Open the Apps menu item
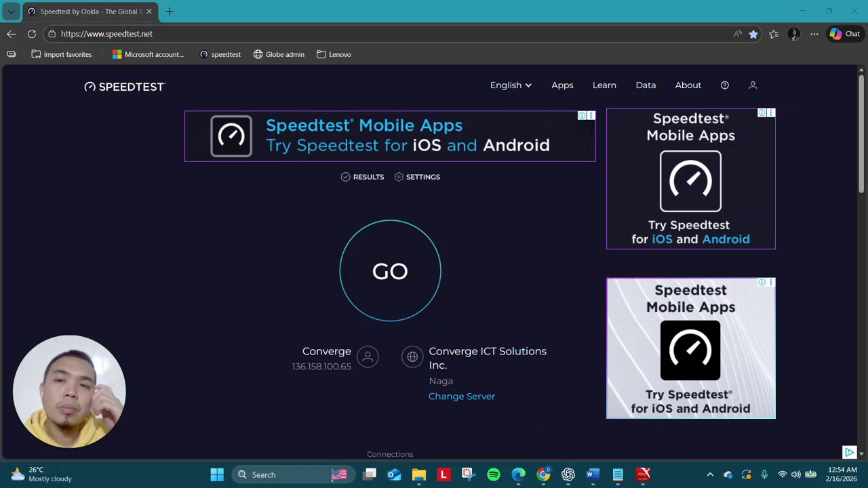The height and width of the screenshot is (488, 868). (x=562, y=85)
